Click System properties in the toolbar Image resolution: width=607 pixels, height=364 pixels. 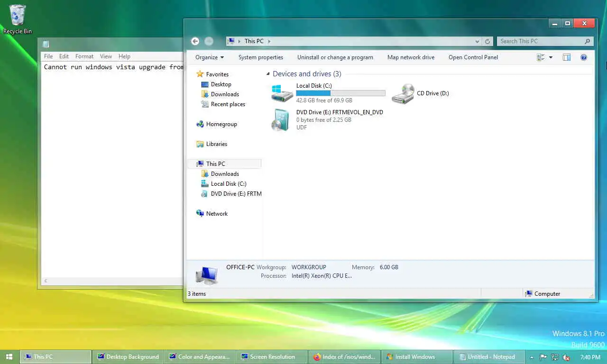261,57
